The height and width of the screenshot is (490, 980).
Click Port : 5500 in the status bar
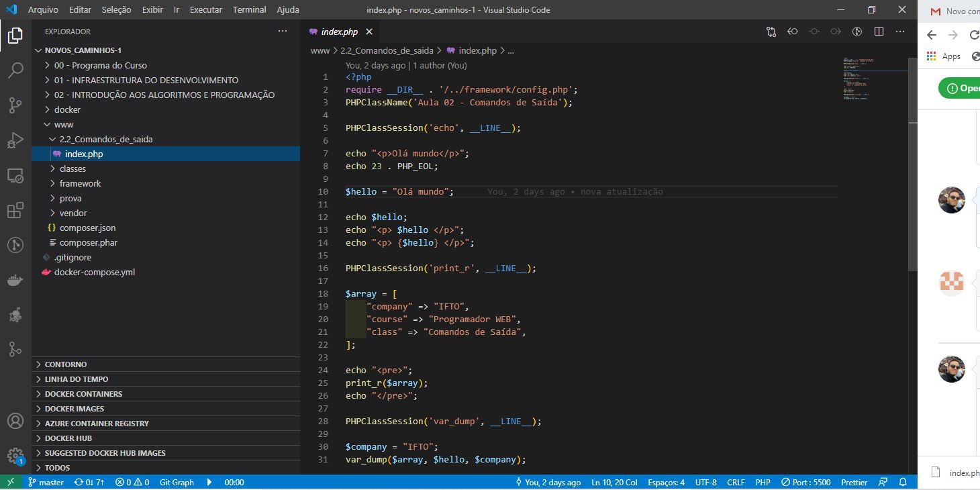pyautogui.click(x=804, y=482)
